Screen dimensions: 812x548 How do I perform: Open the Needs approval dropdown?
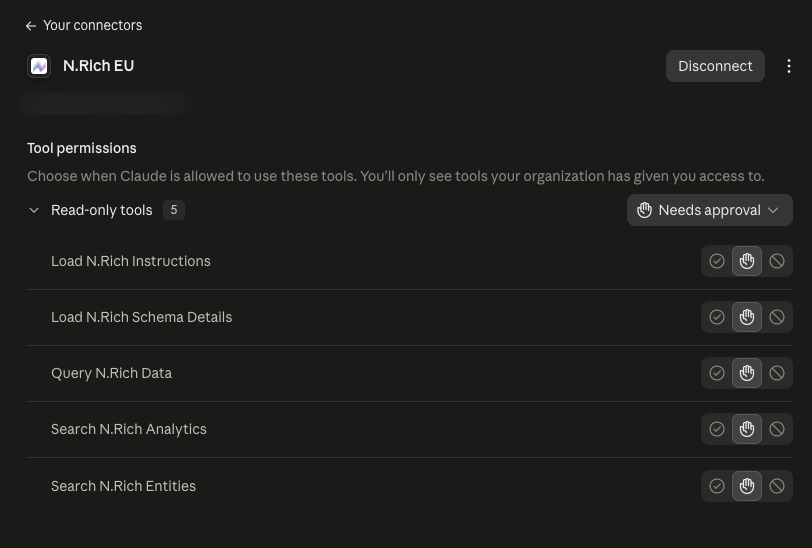[x=709, y=210]
